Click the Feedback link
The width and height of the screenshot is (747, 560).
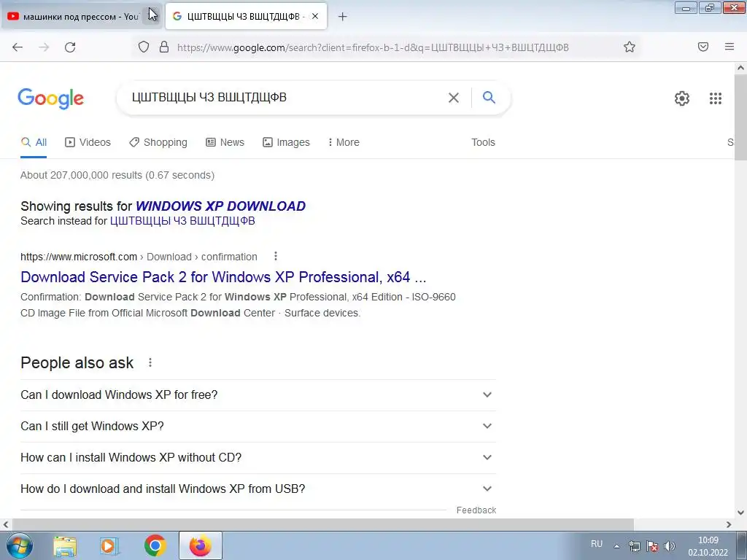476,510
